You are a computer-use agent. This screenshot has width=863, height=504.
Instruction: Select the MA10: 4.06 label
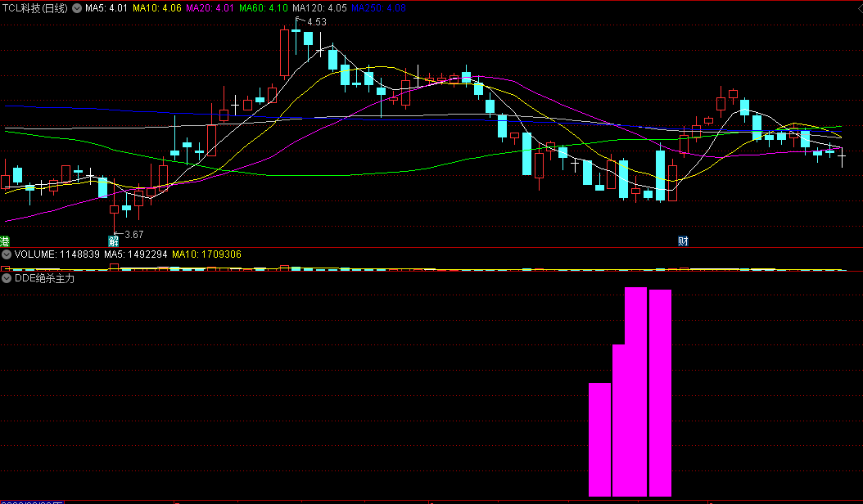coord(157,8)
